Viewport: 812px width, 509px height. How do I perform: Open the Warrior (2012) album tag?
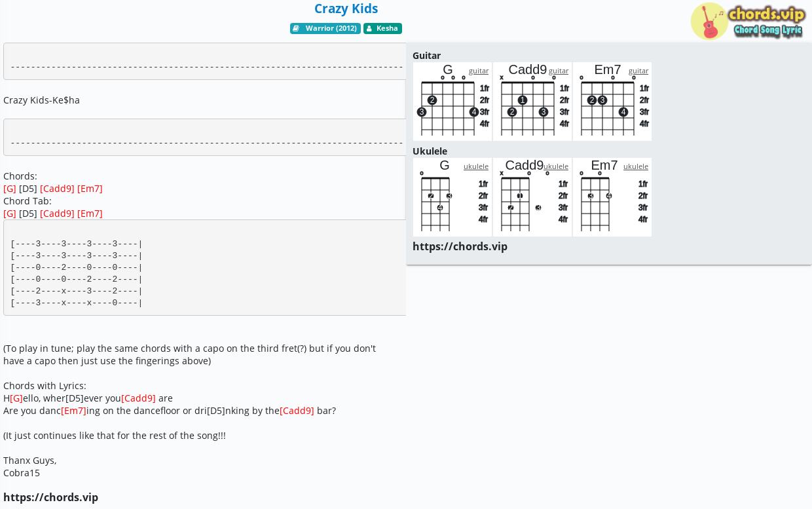click(x=325, y=28)
